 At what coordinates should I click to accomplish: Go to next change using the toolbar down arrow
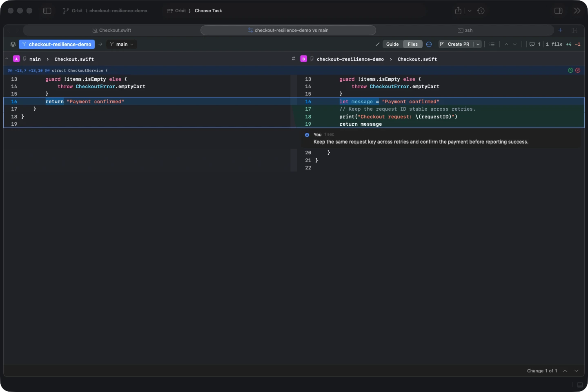[x=514, y=44]
